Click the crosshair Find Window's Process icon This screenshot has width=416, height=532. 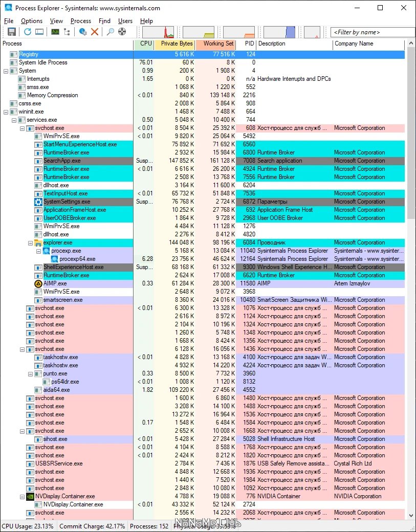point(122,32)
